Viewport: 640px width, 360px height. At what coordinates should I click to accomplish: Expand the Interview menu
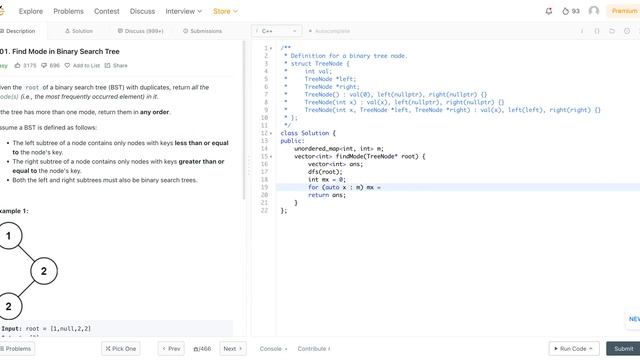click(183, 11)
